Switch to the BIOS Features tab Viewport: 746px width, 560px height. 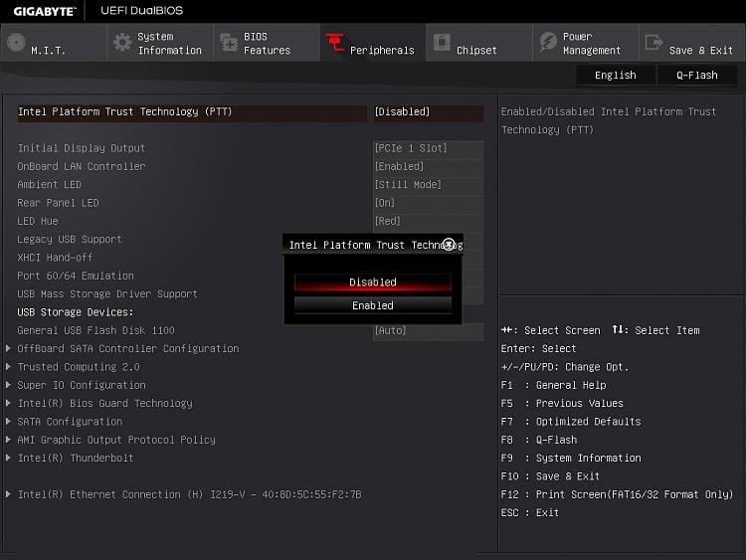tap(267, 43)
